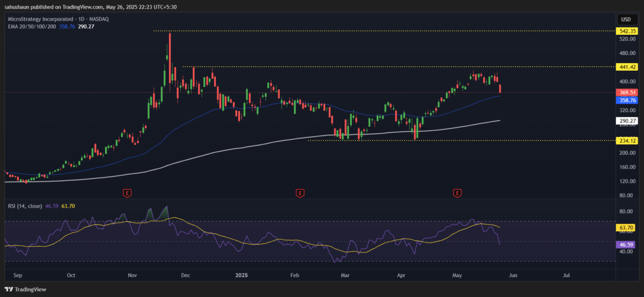The width and height of the screenshot is (644, 297).
Task: Click the white 290.27 label on price axis
Action: (627, 121)
